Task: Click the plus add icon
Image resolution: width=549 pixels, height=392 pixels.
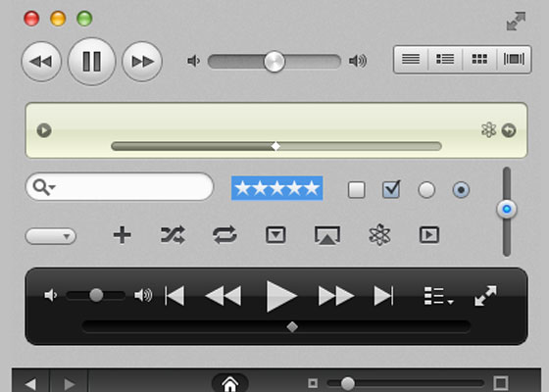Action: click(x=123, y=234)
